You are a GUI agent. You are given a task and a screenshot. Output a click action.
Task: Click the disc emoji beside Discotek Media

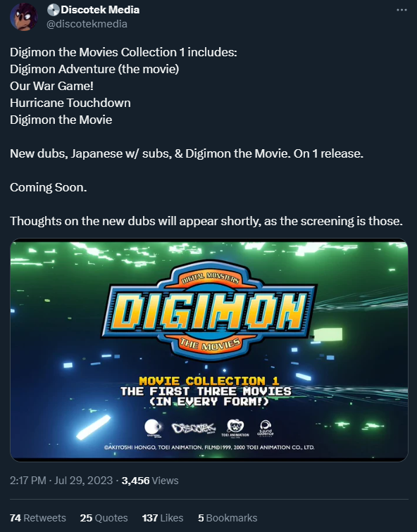(53, 10)
